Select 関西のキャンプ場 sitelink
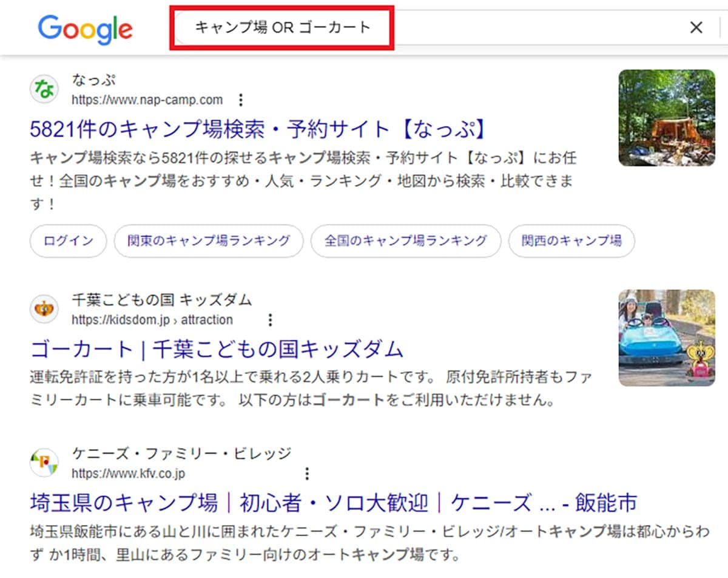This screenshot has width=728, height=578. coord(571,241)
